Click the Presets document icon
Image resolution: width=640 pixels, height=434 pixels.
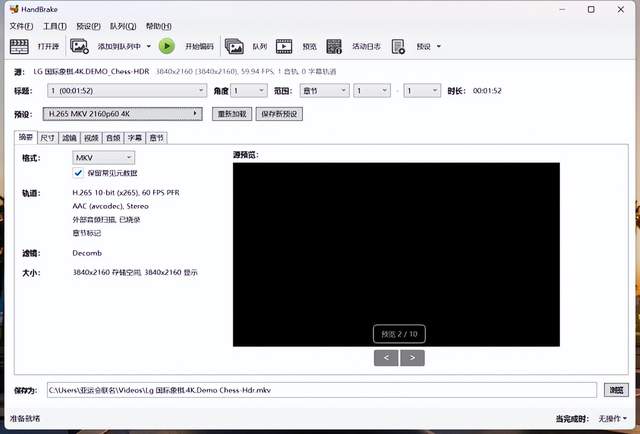[x=398, y=47]
